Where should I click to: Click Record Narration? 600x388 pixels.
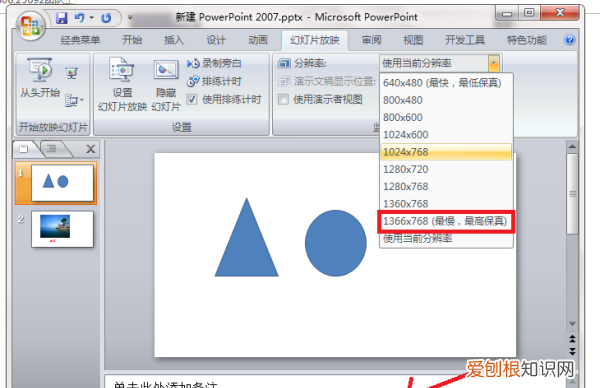(x=214, y=63)
